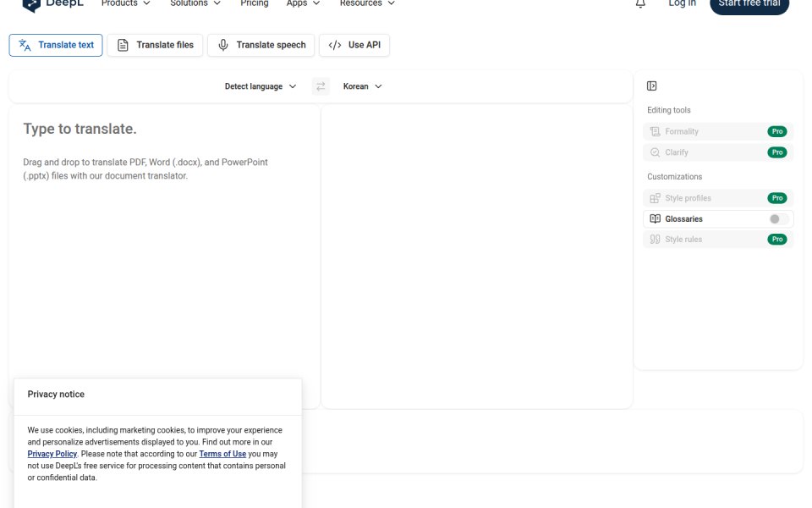Open the Korean target language dropdown
The height and width of the screenshot is (508, 812).
tap(363, 86)
